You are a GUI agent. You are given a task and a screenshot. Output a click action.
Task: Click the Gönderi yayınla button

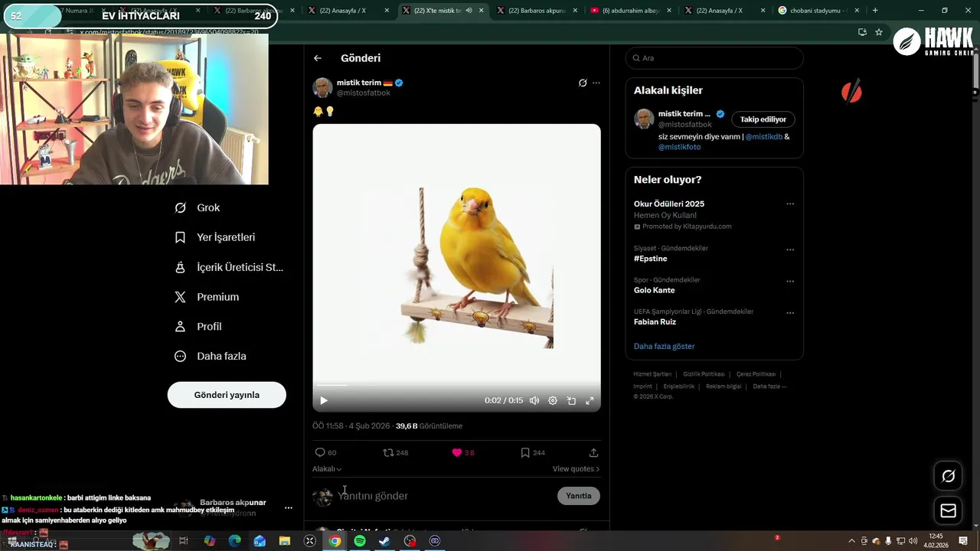coord(227,395)
